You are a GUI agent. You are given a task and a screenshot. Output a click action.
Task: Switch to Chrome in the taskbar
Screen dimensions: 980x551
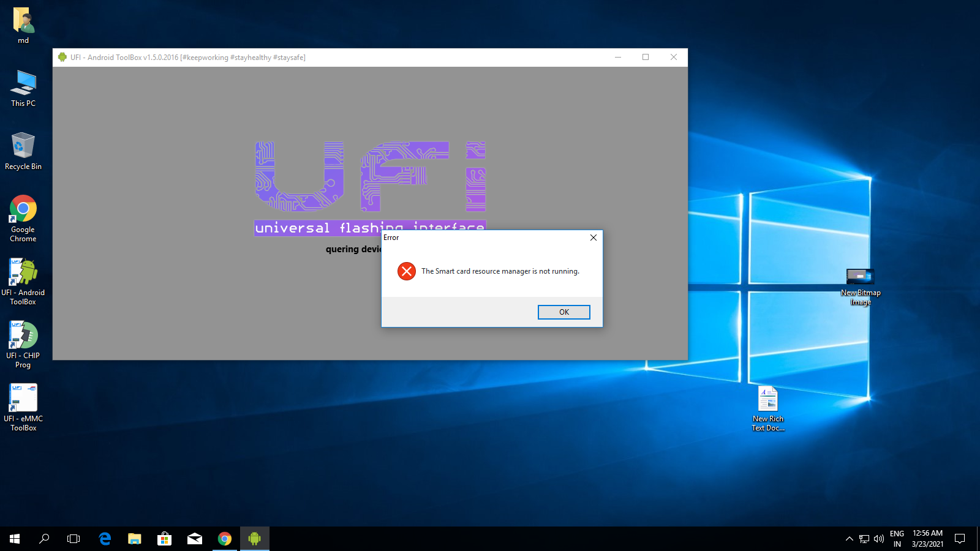225,539
